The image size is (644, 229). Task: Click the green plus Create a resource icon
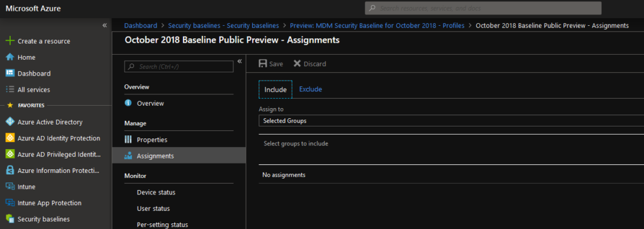pos(10,41)
